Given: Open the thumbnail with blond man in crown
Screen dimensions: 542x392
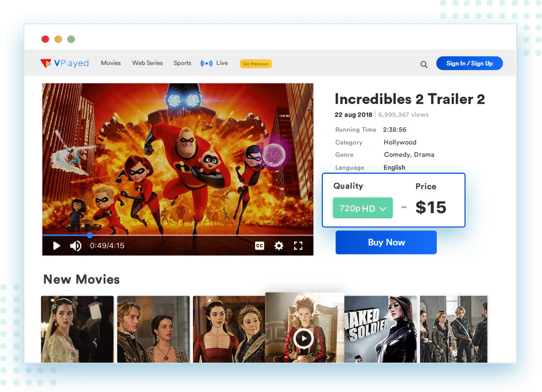Looking at the screenshot, I should [153, 329].
